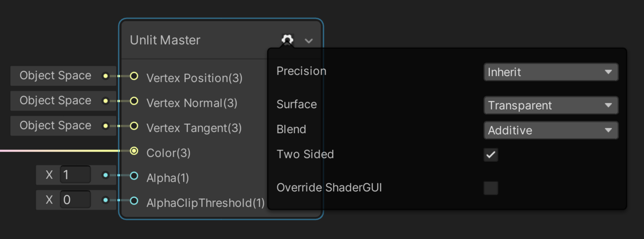Click the connected Color input port
This screenshot has width=644, height=239.
[x=134, y=151]
